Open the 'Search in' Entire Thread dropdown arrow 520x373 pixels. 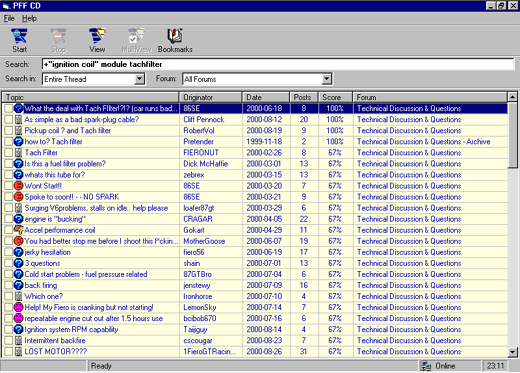click(x=139, y=79)
